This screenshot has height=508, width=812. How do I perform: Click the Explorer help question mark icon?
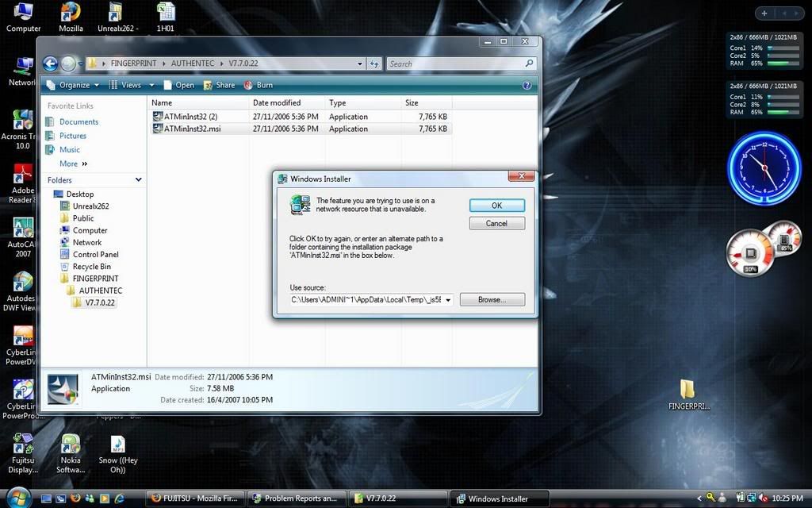click(x=527, y=85)
